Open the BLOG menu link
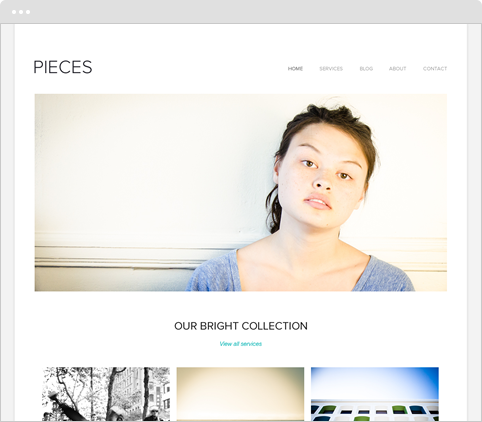 (x=366, y=69)
